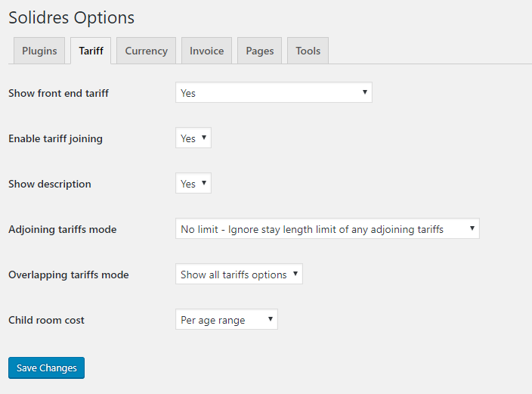Open the Show description Yes dropdown

point(193,184)
